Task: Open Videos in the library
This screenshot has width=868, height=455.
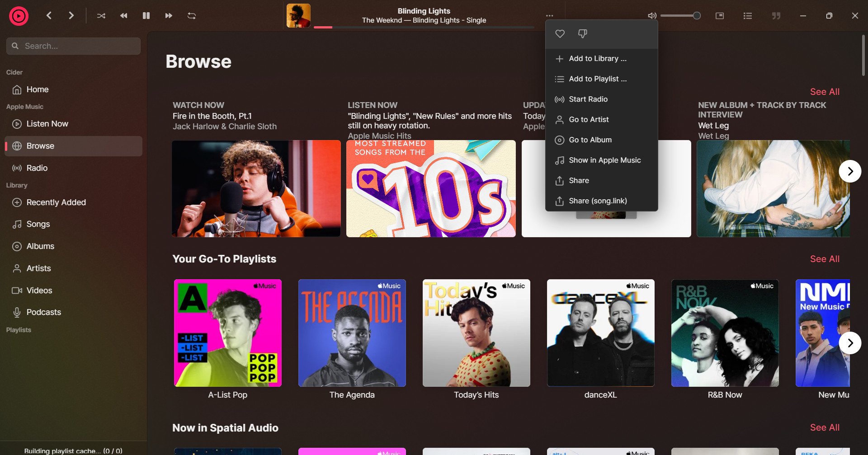Action: point(73,291)
